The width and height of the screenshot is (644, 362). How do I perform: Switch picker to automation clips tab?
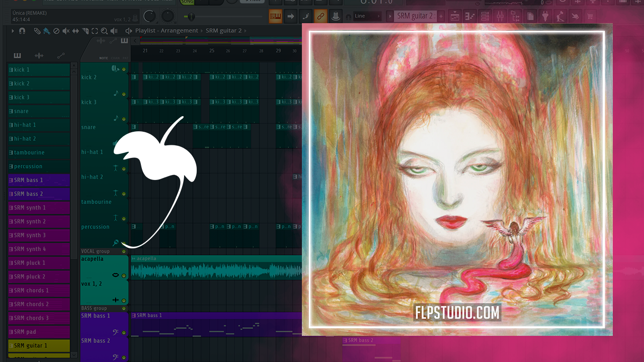61,55
